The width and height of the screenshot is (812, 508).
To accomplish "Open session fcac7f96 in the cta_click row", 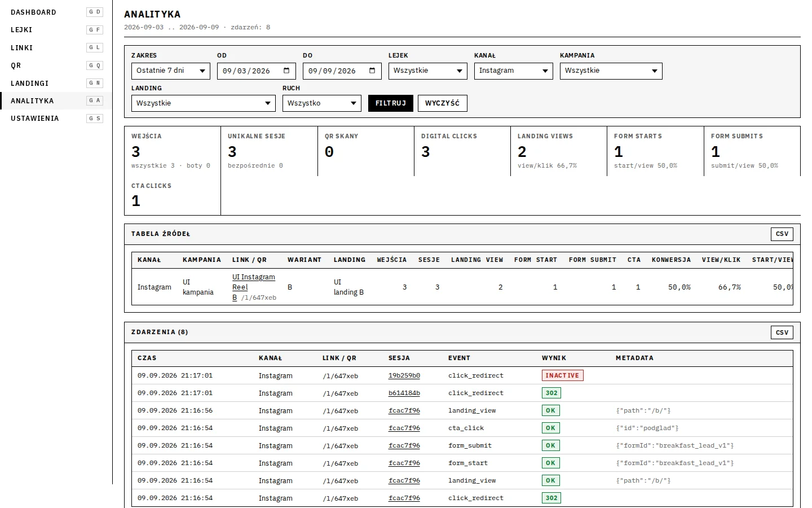I will [x=404, y=428].
